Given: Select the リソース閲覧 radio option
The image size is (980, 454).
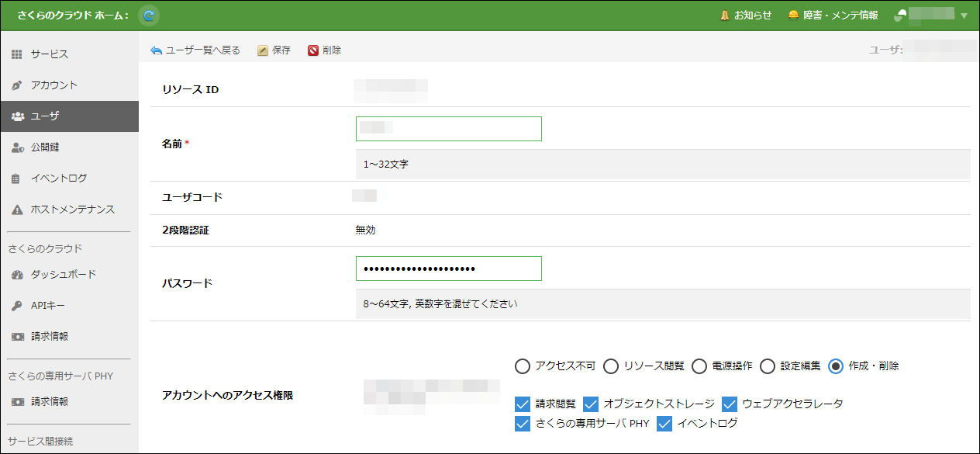Looking at the screenshot, I should pyautogui.click(x=611, y=366).
